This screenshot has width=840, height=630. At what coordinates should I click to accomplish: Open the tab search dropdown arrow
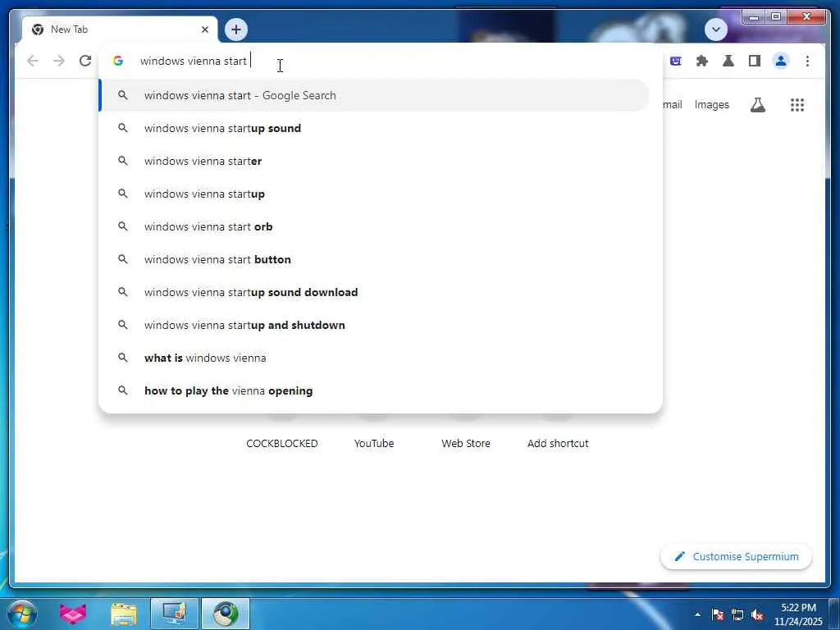[x=715, y=30]
